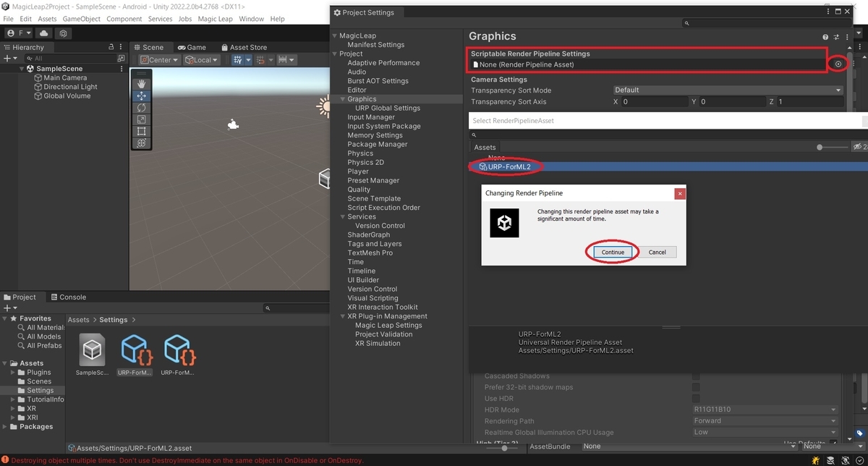Image resolution: width=868 pixels, height=466 pixels.
Task: Select the Rect transform tool
Action: point(141,132)
